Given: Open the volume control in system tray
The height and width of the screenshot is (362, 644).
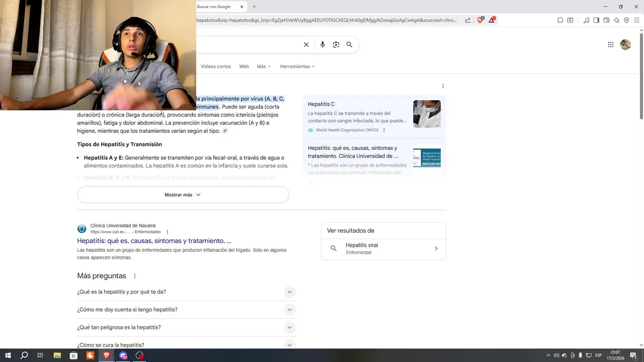Looking at the screenshot, I should (x=556, y=355).
